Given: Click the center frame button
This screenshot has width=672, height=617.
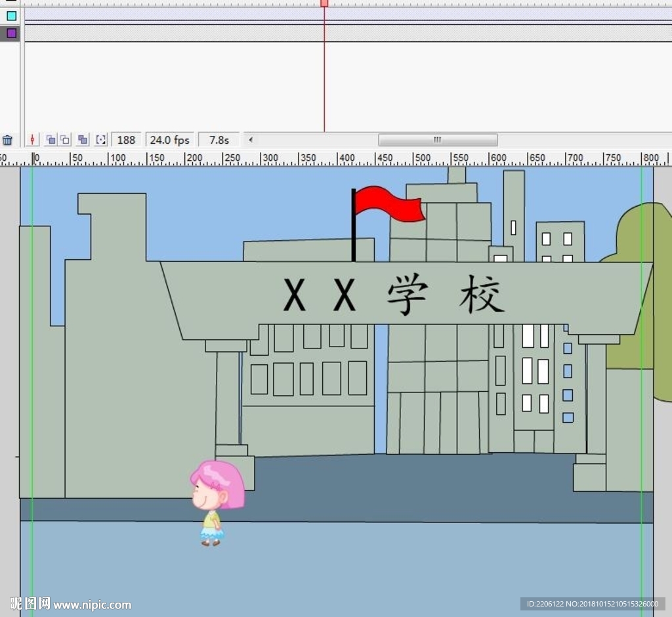Looking at the screenshot, I should click(32, 140).
